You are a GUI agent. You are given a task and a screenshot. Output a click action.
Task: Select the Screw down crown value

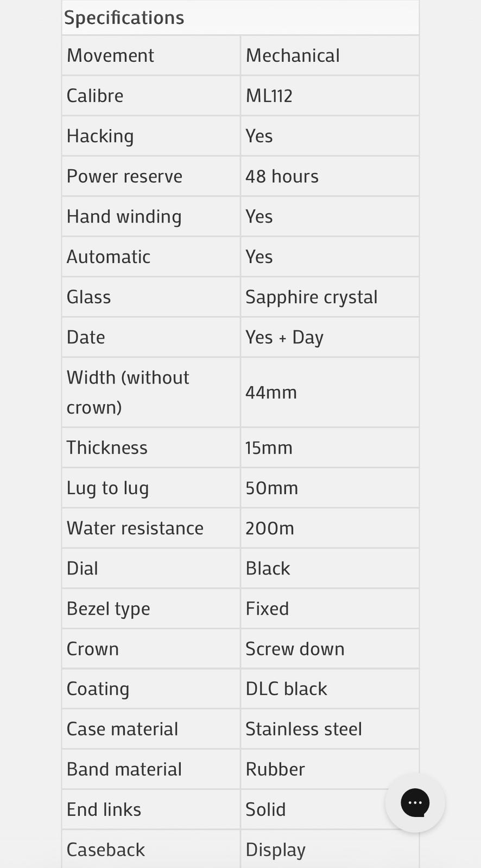click(295, 649)
